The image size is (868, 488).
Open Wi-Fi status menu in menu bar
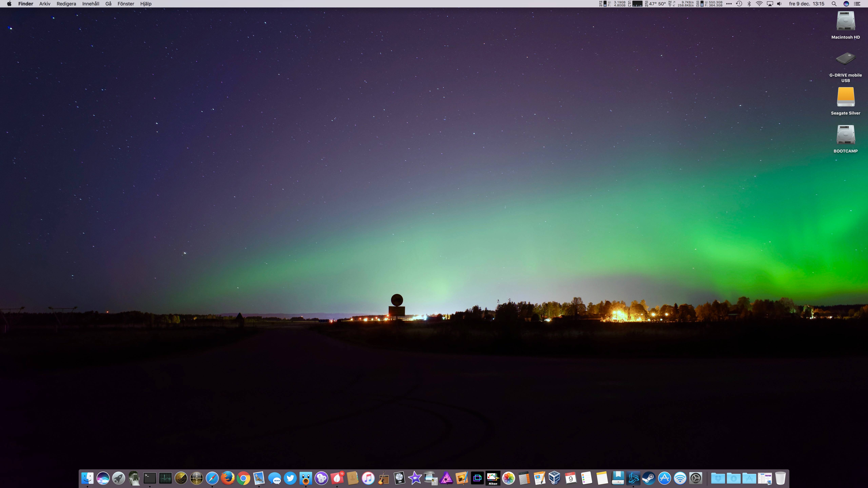(759, 4)
